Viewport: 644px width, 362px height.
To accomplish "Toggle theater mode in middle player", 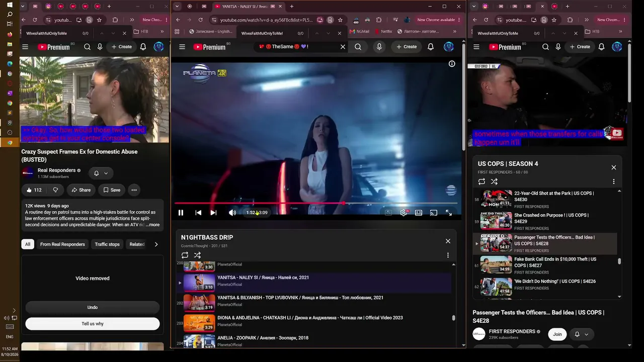I will (419, 213).
